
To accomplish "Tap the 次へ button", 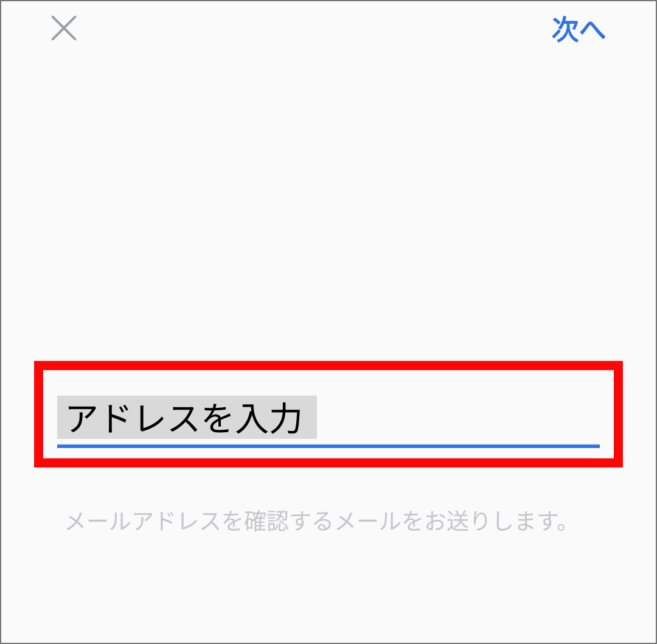I will pyautogui.click(x=579, y=29).
